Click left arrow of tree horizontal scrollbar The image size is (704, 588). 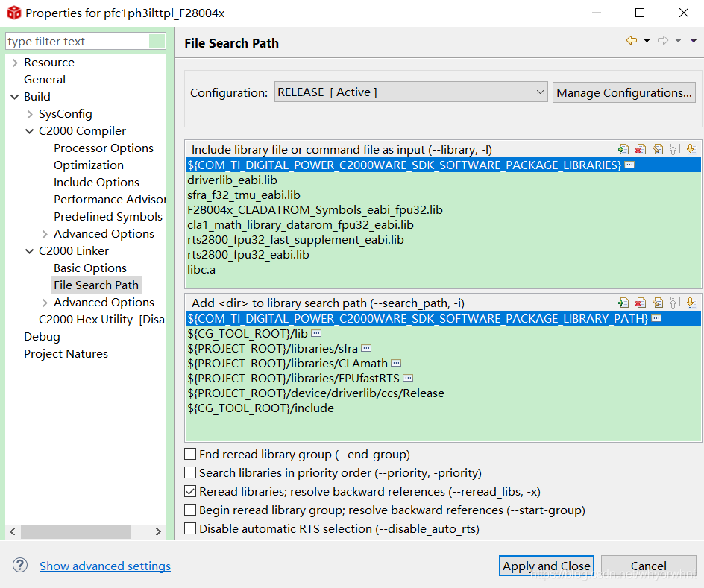pyautogui.click(x=13, y=531)
